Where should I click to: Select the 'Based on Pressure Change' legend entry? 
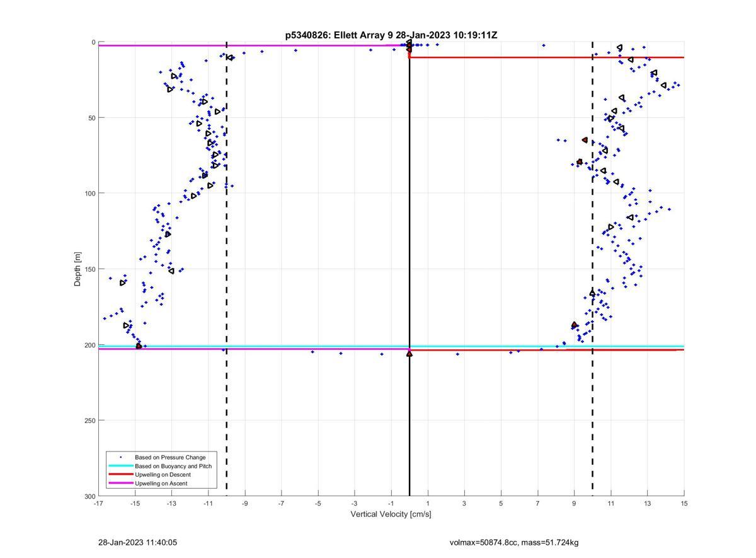point(170,457)
